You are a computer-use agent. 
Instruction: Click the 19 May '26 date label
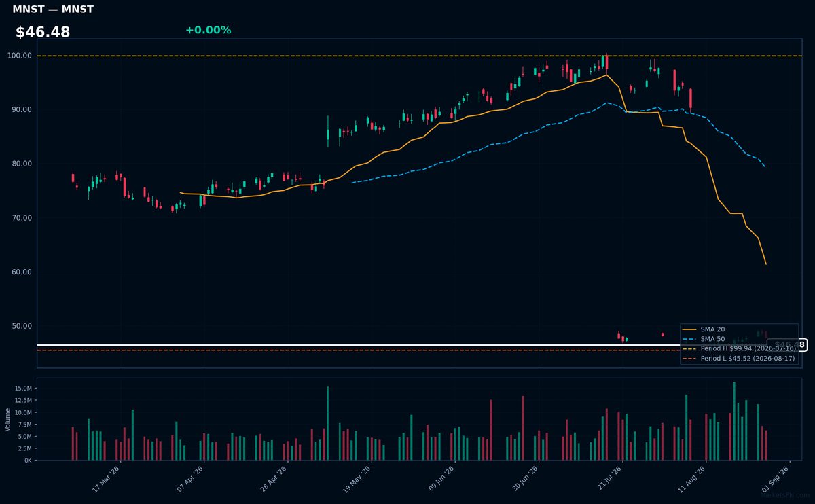358,478
